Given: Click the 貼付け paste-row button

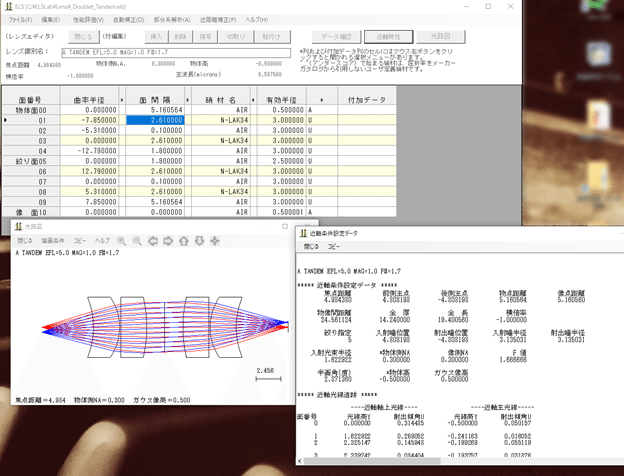Looking at the screenshot, I should pos(272,37).
